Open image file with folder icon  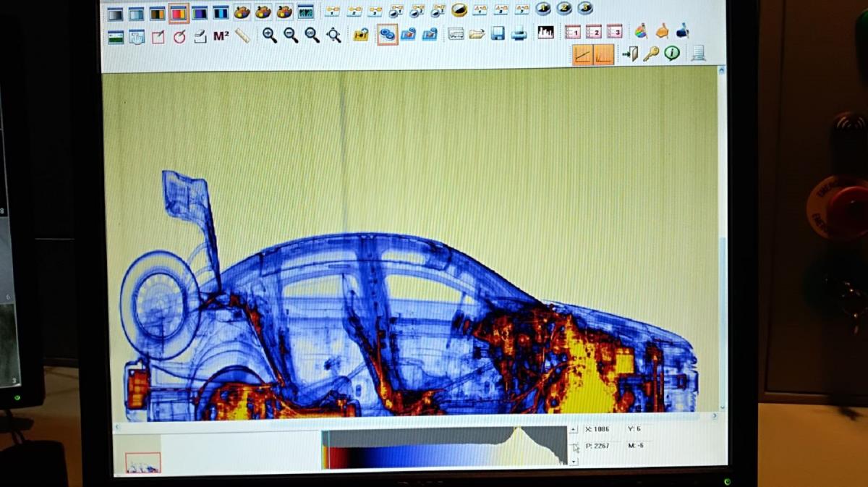click(477, 33)
